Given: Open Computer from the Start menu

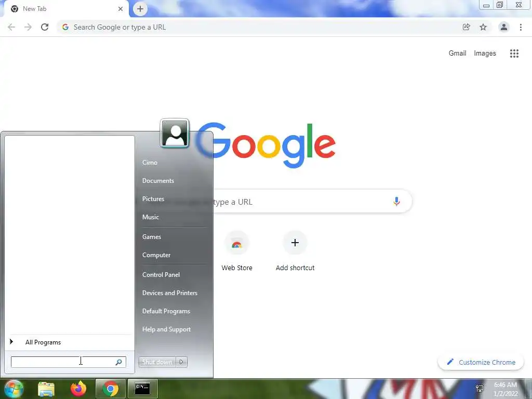Looking at the screenshot, I should coord(156,255).
